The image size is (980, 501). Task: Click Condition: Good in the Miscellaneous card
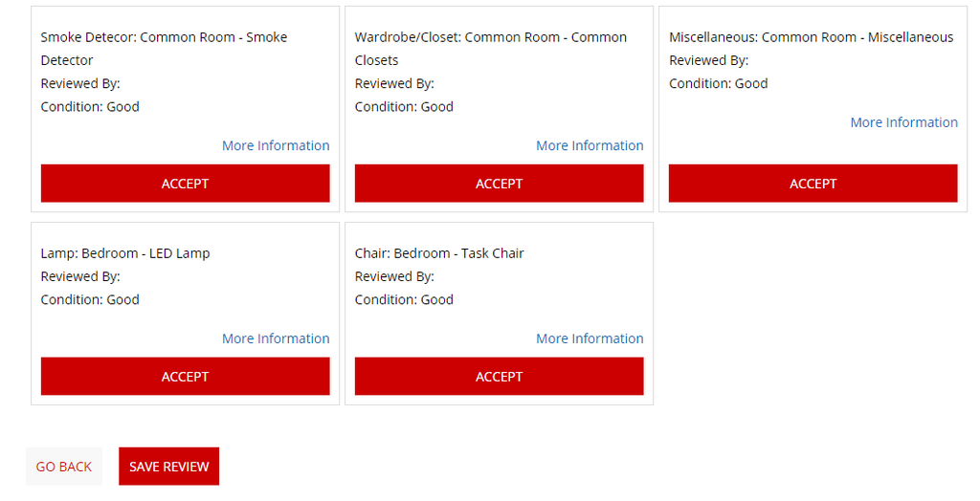point(718,83)
